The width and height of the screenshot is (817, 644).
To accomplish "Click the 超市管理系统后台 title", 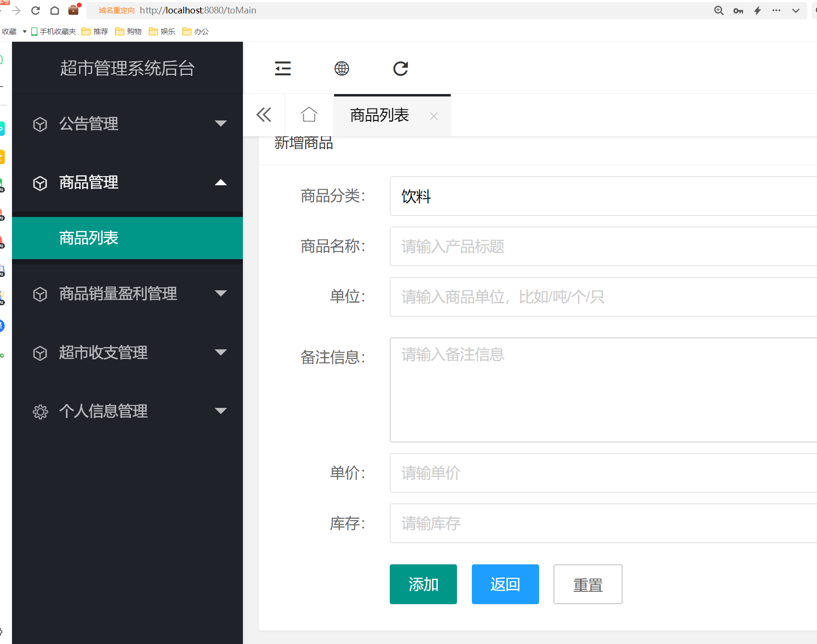I will pyautogui.click(x=127, y=68).
